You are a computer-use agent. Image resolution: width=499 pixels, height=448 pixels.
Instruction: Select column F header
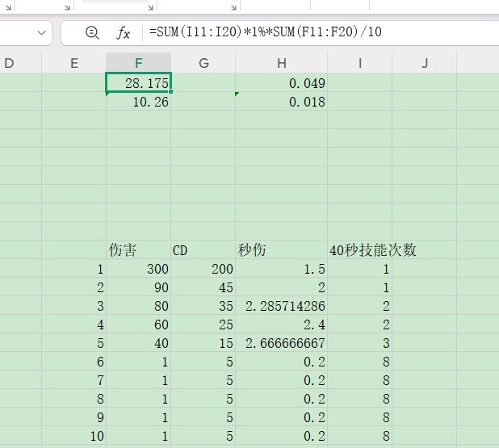coord(138,63)
